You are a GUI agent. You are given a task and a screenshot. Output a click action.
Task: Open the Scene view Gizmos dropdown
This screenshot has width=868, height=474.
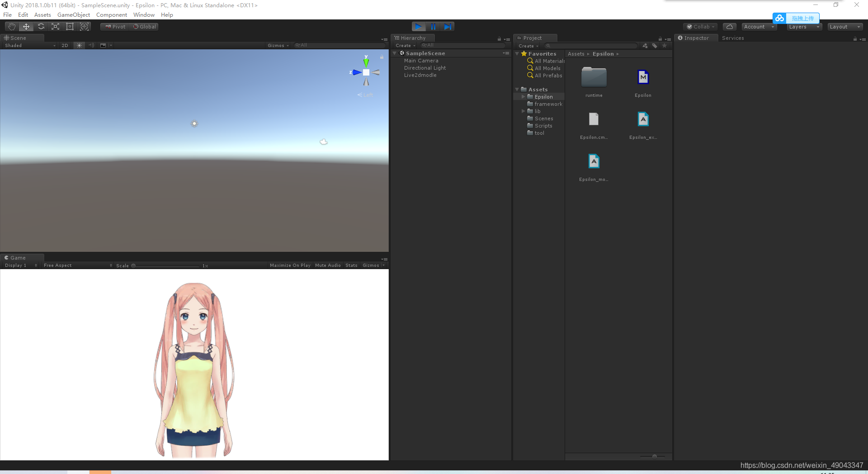tap(278, 46)
